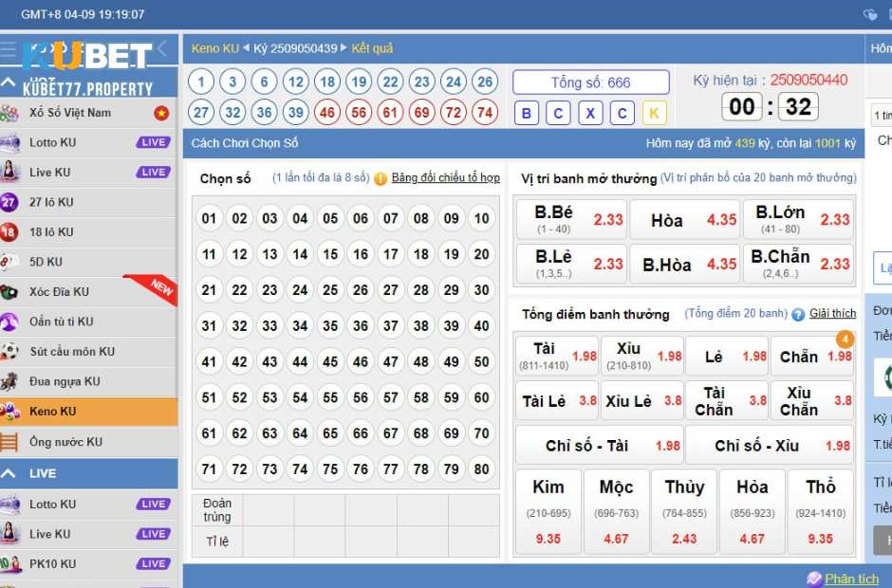Bet on Chỉ số - Tài at 1.98
The image size is (892, 588).
(x=599, y=445)
